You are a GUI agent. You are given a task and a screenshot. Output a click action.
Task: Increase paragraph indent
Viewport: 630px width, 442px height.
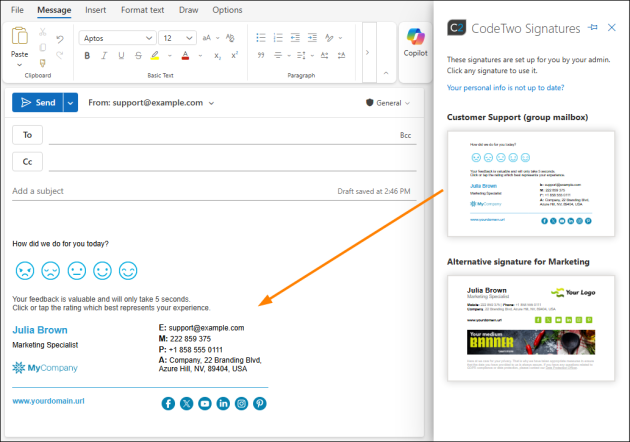pyautogui.click(x=312, y=38)
